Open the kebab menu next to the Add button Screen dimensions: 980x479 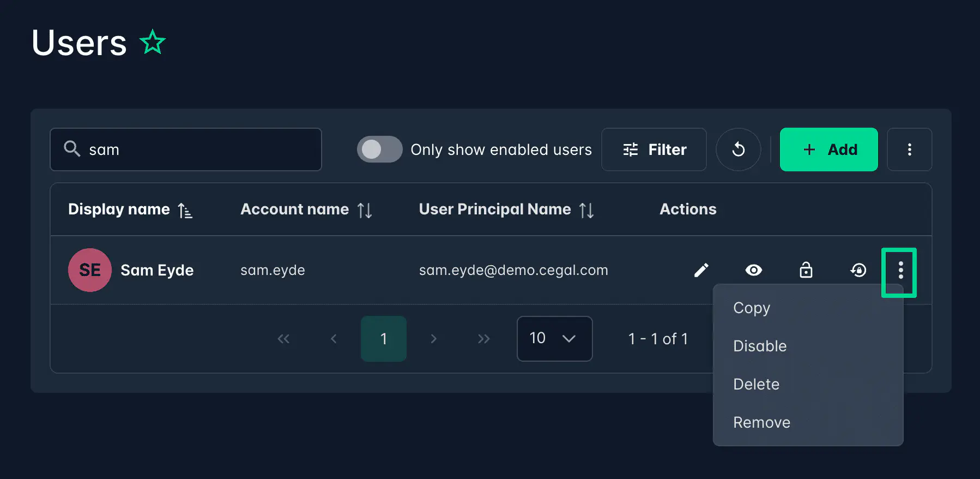click(x=909, y=149)
